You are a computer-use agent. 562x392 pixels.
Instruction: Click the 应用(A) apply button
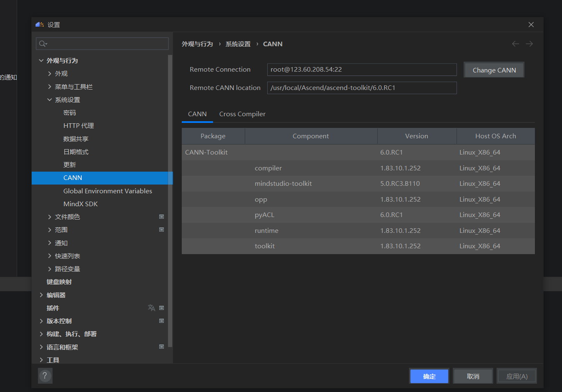(x=517, y=376)
